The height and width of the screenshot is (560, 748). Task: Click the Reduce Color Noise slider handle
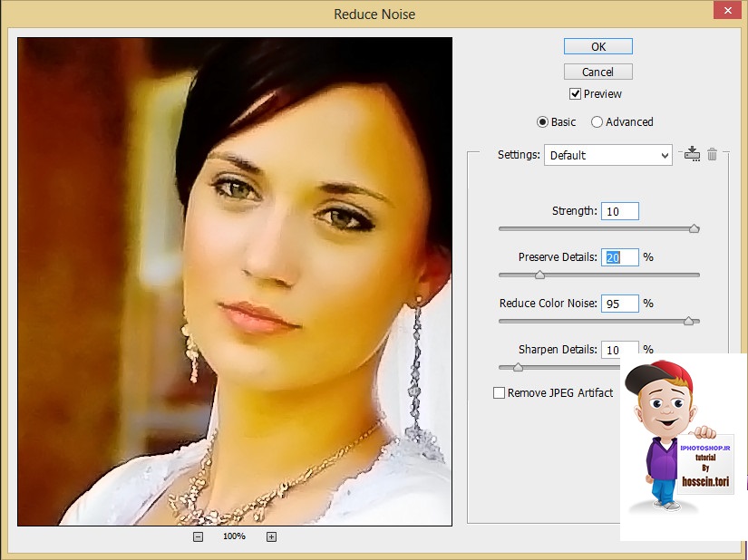click(688, 321)
